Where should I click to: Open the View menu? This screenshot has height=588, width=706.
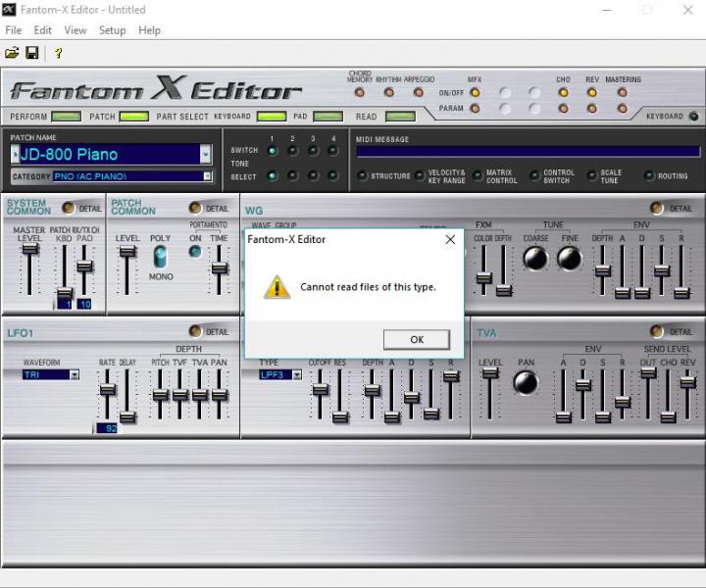76,30
